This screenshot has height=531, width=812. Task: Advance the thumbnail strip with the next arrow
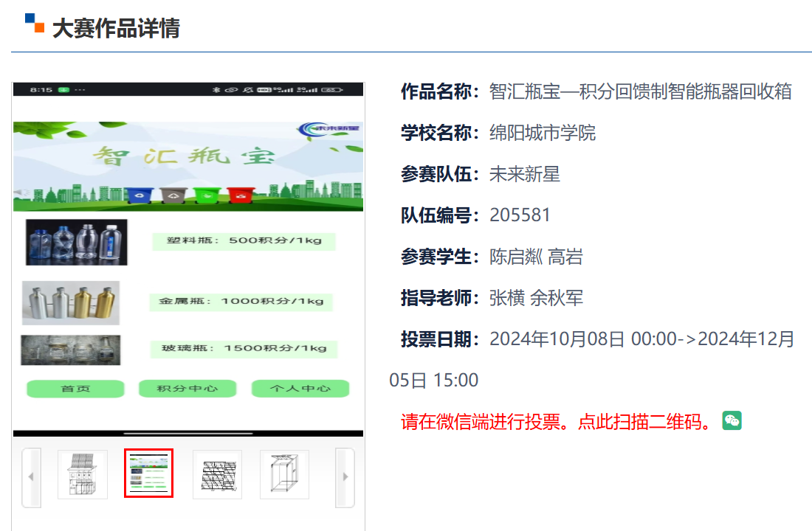(x=344, y=477)
